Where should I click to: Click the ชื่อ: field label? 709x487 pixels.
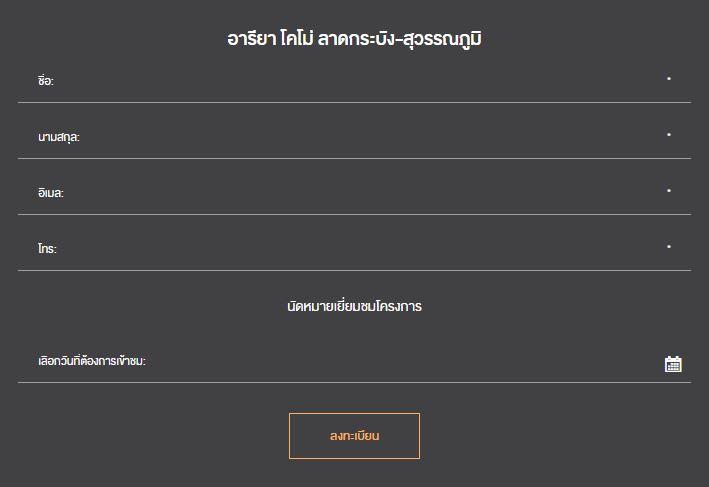click(45, 81)
